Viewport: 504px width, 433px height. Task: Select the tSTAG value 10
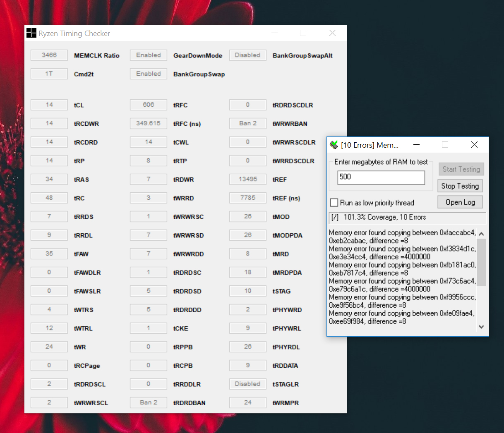point(248,291)
